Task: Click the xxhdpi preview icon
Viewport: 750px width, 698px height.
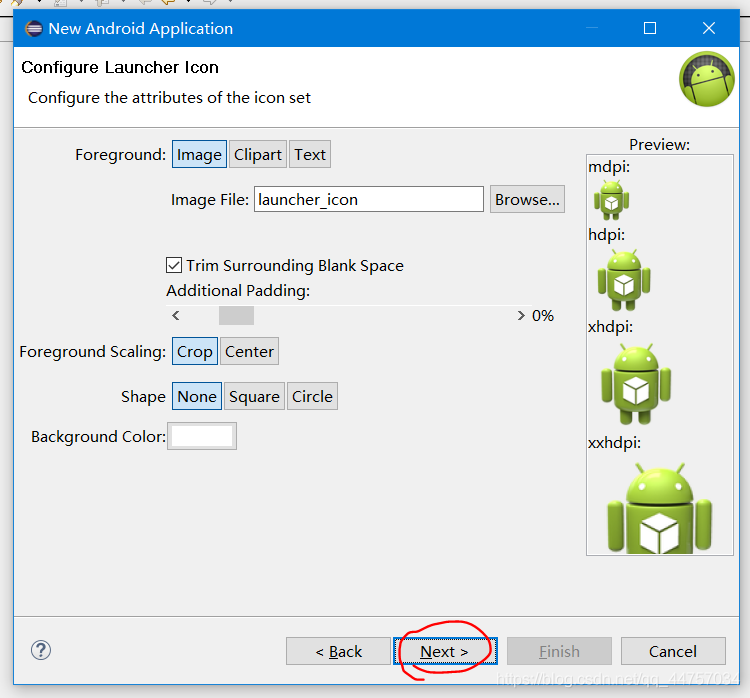Action: coord(660,508)
